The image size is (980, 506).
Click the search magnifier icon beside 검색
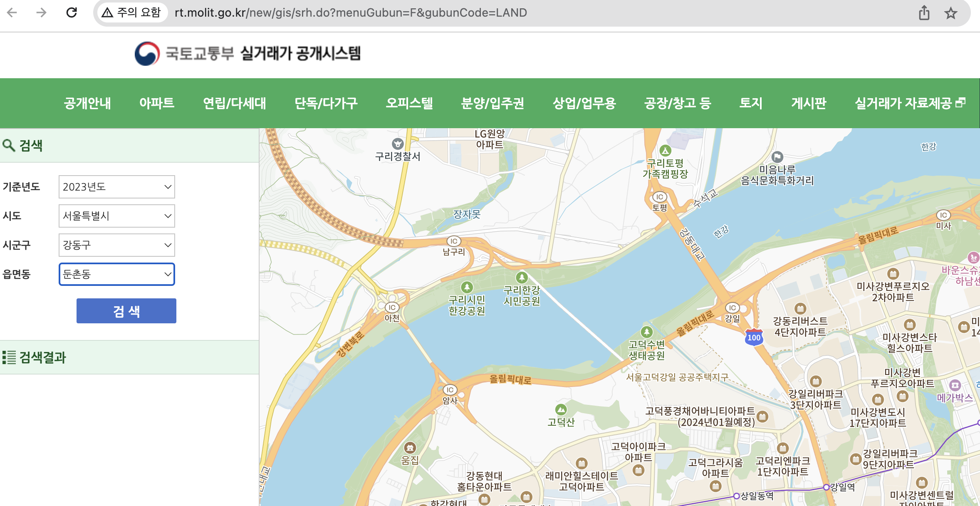point(10,145)
